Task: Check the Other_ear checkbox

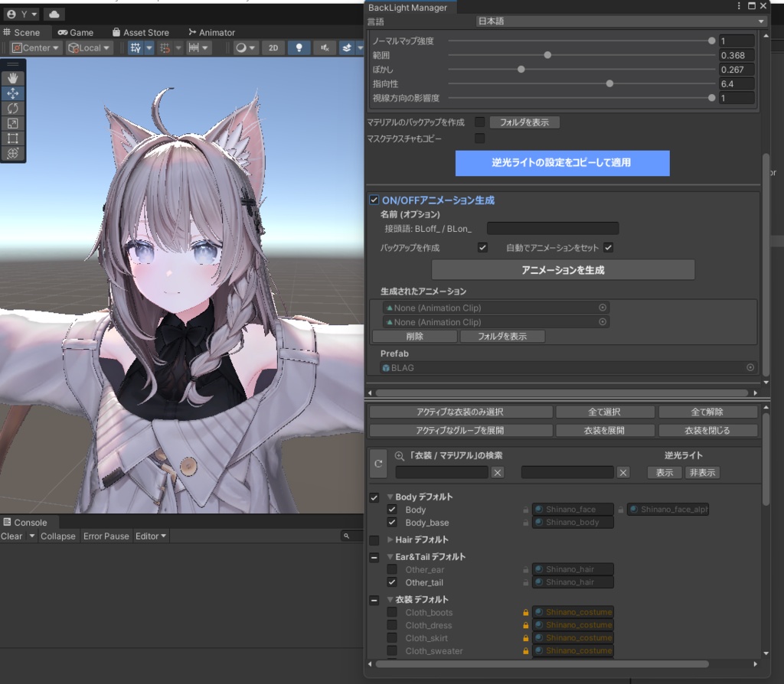Action: point(392,569)
